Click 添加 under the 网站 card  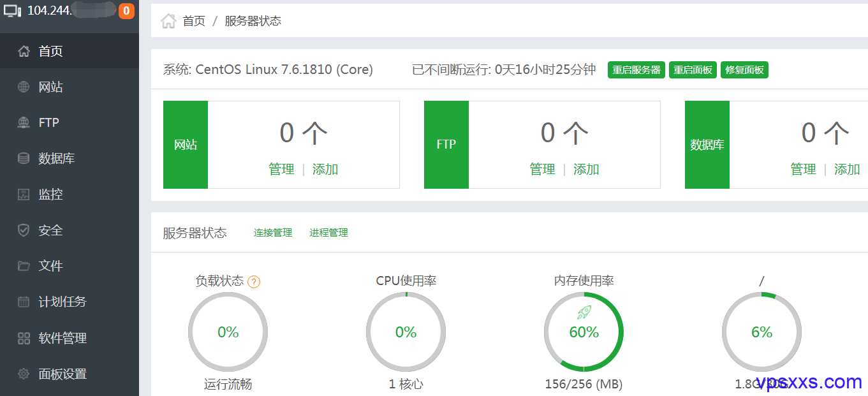[x=325, y=169]
